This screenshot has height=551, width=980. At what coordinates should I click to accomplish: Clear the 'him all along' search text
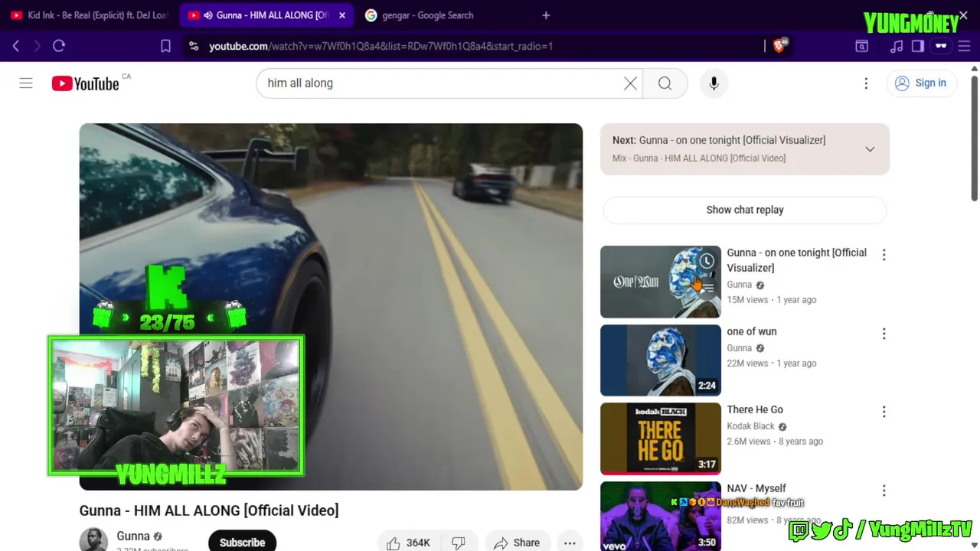point(630,83)
